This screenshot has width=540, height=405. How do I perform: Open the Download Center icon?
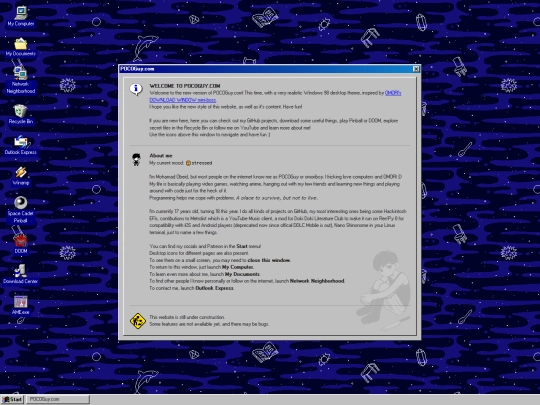point(21,274)
